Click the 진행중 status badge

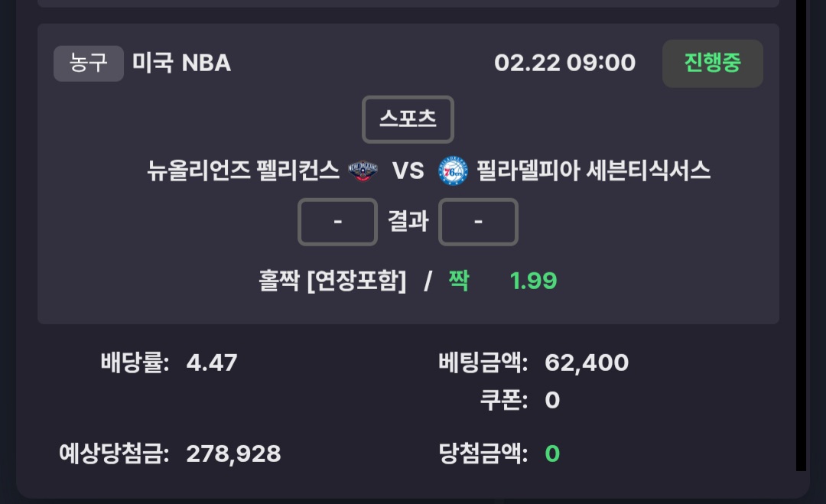coord(712,63)
